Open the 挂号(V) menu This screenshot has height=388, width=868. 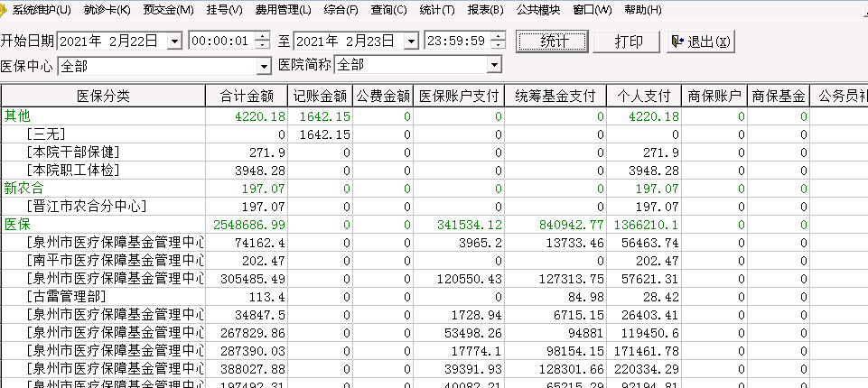point(225,10)
